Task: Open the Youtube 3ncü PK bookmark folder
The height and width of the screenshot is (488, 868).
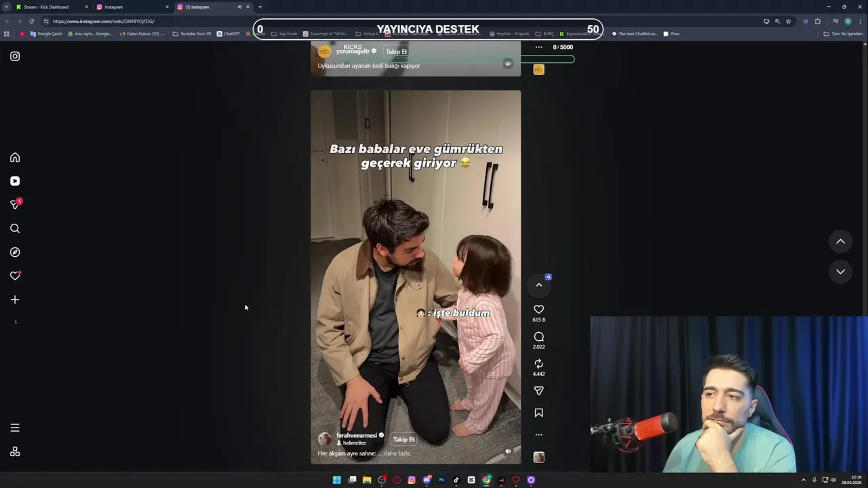Action: pos(193,34)
